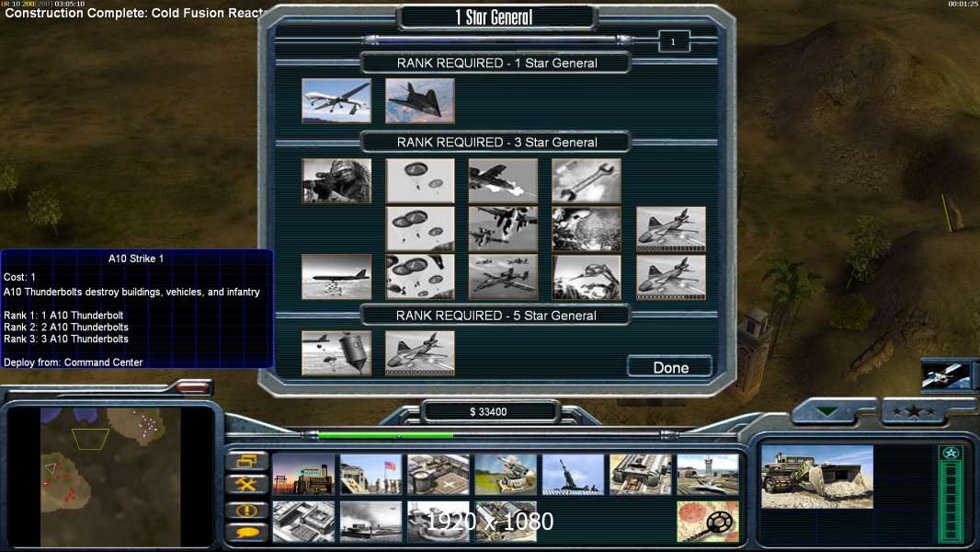
Task: Select jet power under 5 Star General
Action: point(420,353)
